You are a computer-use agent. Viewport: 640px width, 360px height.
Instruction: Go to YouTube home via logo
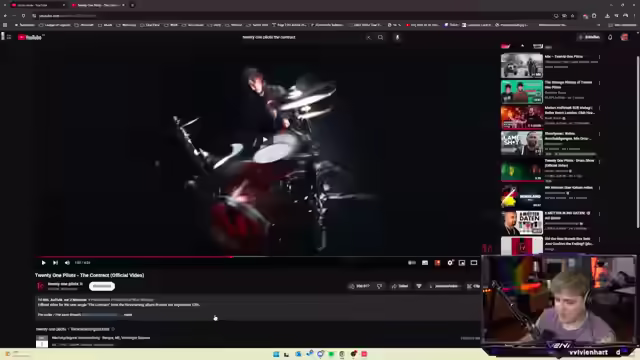click(x=30, y=37)
